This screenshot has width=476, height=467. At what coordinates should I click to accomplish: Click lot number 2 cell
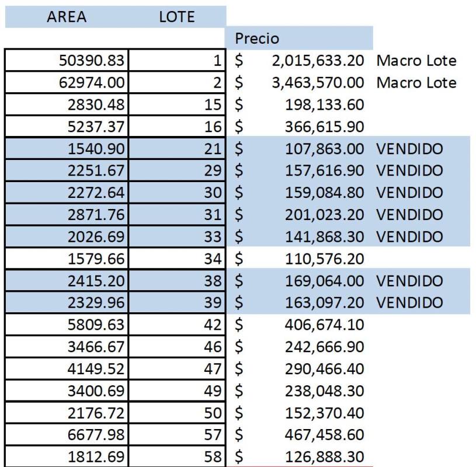tap(177, 83)
